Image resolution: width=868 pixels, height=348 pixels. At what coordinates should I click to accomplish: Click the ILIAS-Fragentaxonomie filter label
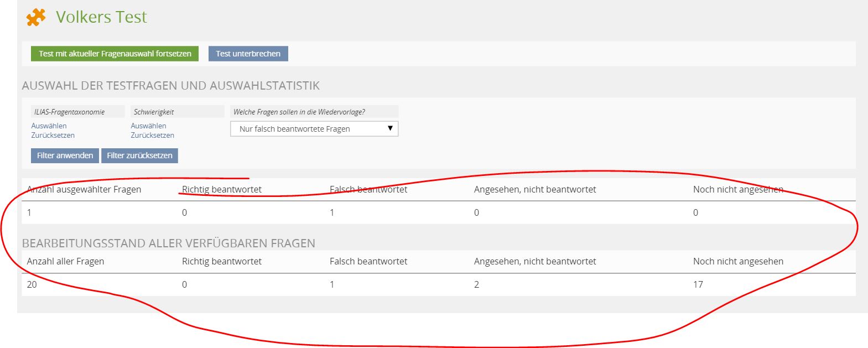(x=69, y=112)
